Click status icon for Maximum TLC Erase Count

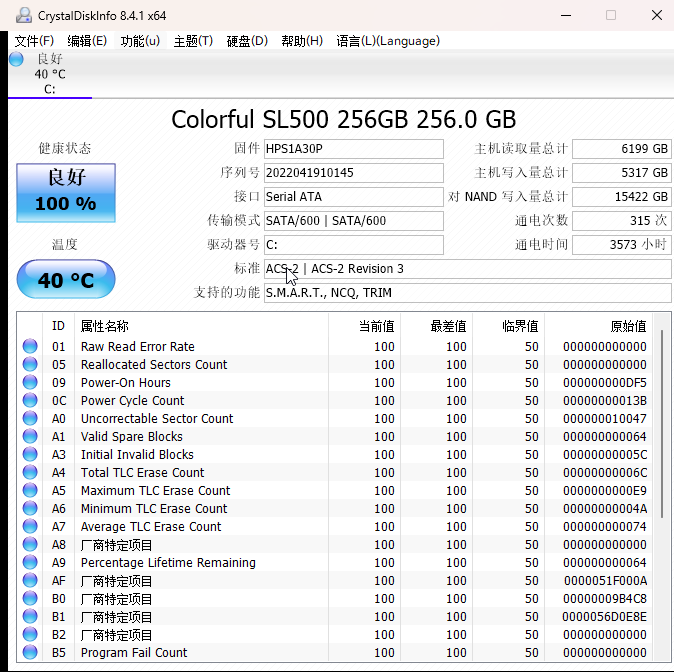(30, 491)
